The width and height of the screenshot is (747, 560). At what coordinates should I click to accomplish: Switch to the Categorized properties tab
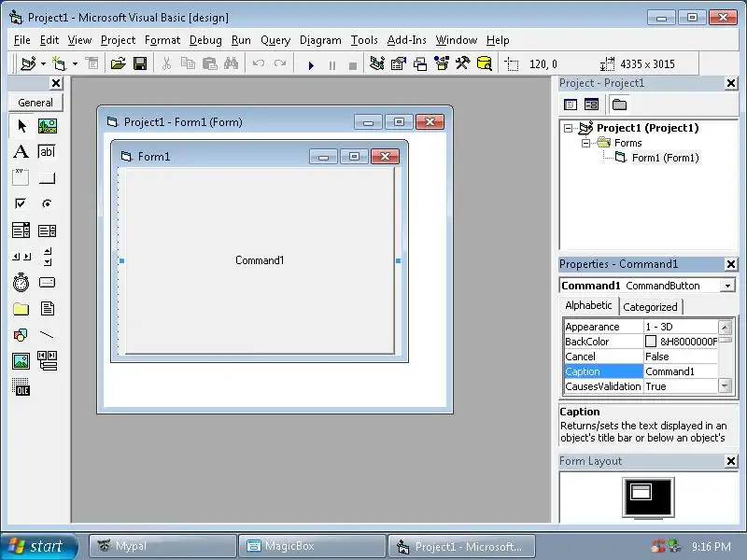[650, 307]
